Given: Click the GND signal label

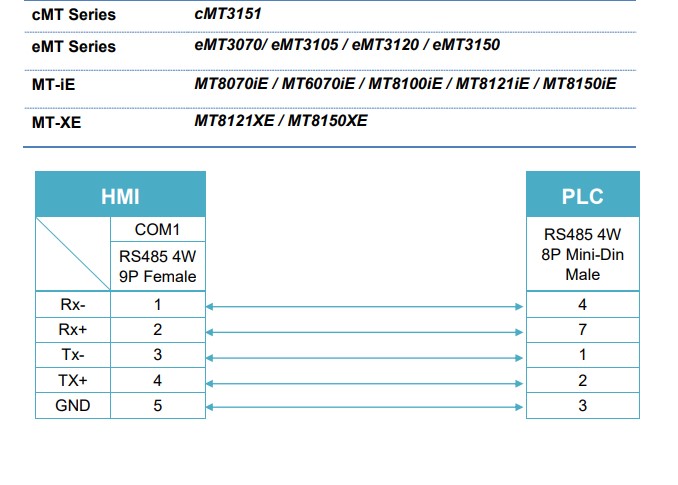Looking at the screenshot, I should point(73,405).
